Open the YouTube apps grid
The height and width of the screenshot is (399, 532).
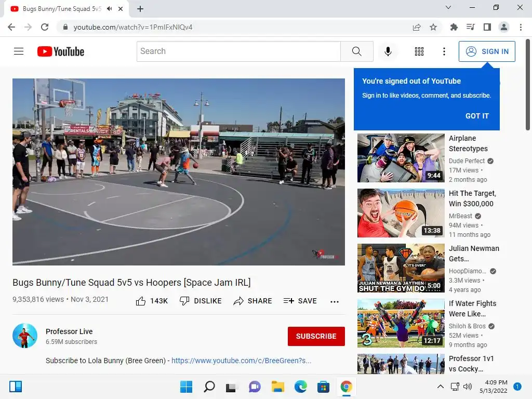419,51
